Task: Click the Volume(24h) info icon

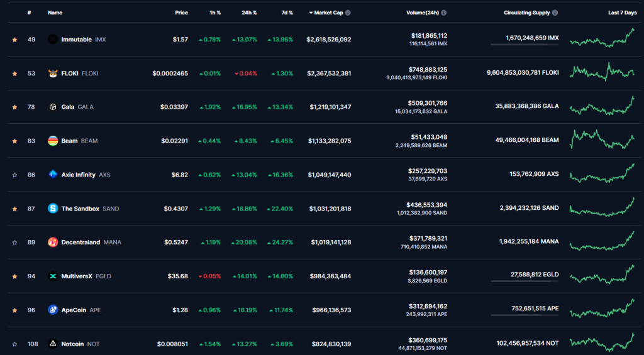Action: 443,13
